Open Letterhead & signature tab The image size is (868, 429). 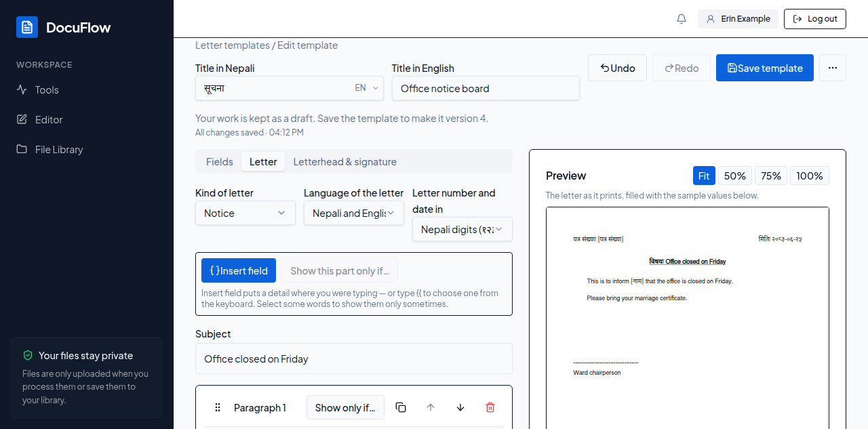coord(344,161)
